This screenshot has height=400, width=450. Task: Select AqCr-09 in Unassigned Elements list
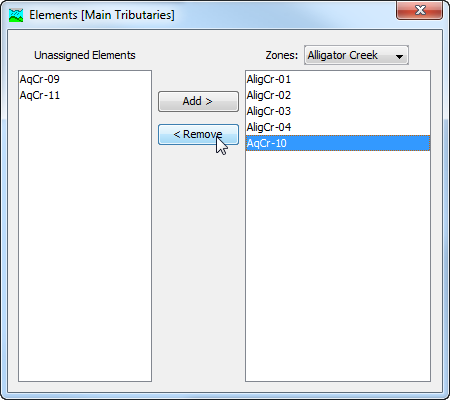(x=85, y=79)
